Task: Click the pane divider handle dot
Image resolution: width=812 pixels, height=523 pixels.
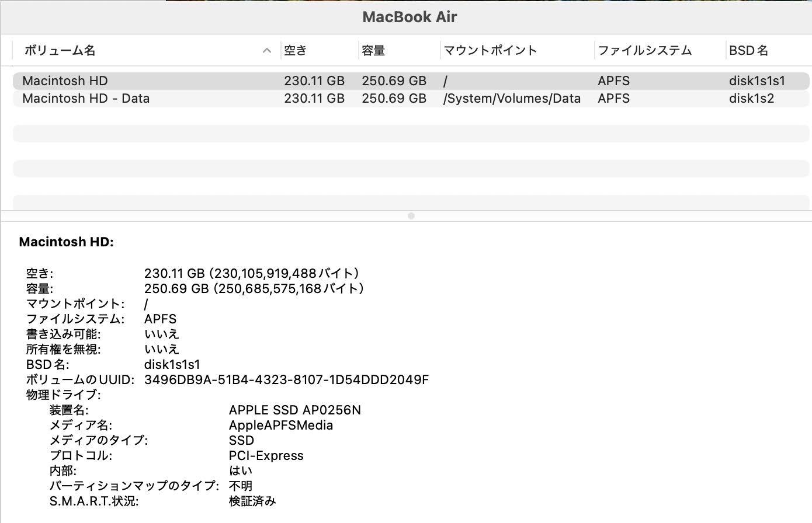Action: (x=411, y=216)
